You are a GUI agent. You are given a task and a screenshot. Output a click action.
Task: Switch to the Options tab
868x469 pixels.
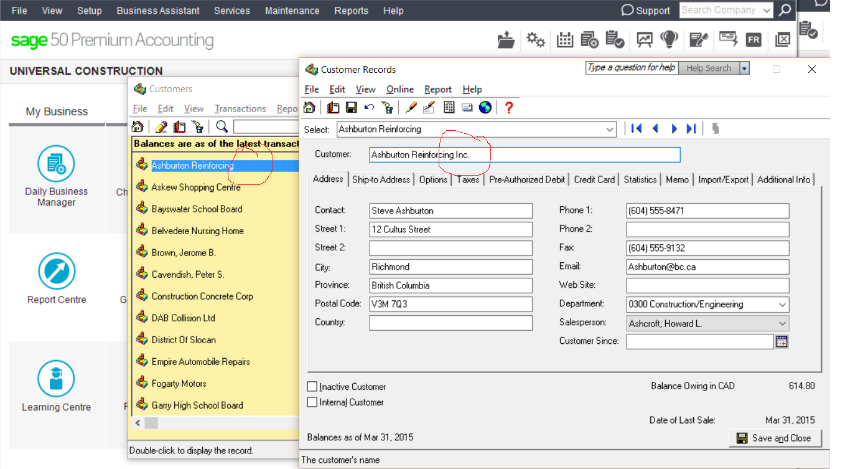433,179
